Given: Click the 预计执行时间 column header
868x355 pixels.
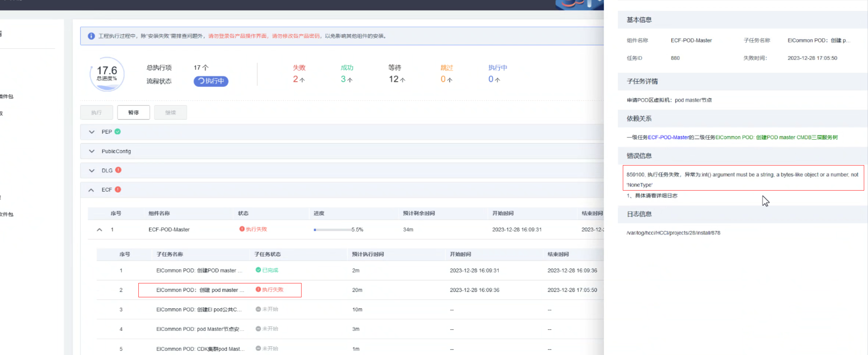Looking at the screenshot, I should (x=368, y=254).
